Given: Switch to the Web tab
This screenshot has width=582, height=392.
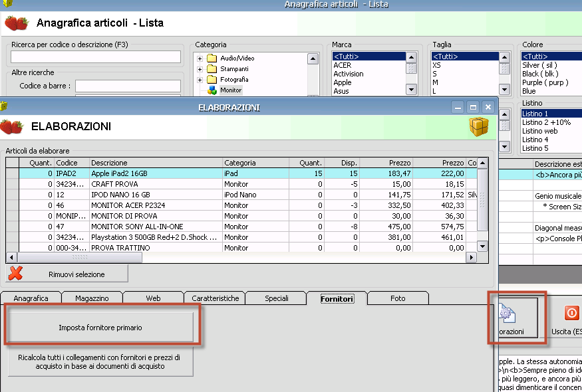Looking at the screenshot, I should pyautogui.click(x=153, y=298).
